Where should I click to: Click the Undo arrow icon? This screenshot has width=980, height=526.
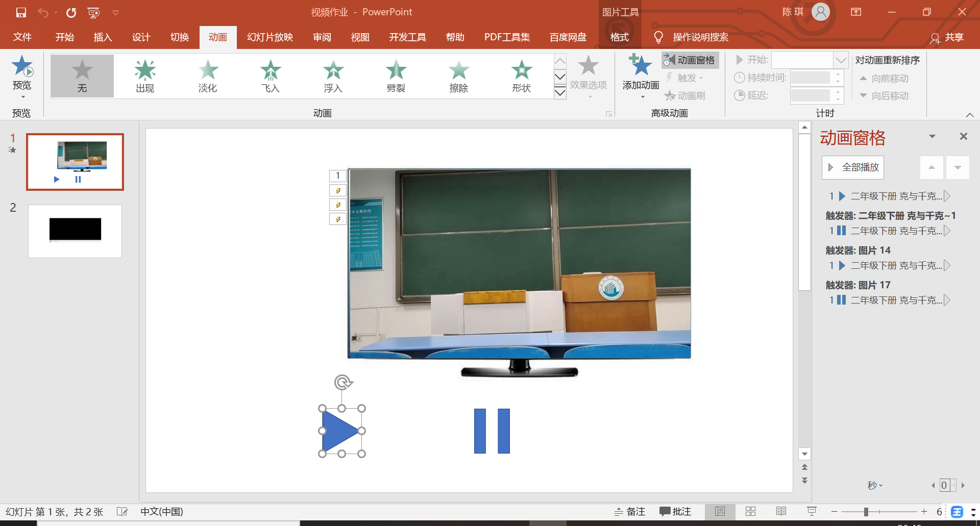tap(43, 12)
